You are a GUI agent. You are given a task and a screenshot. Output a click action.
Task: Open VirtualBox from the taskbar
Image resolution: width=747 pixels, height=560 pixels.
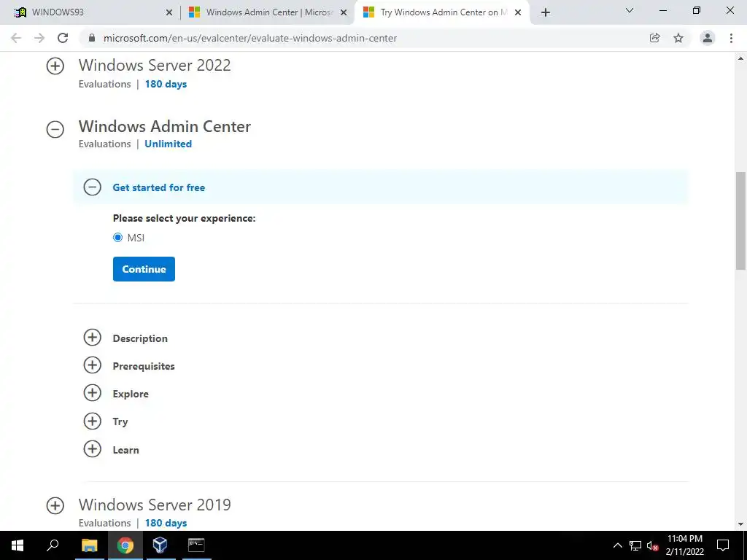point(160,545)
